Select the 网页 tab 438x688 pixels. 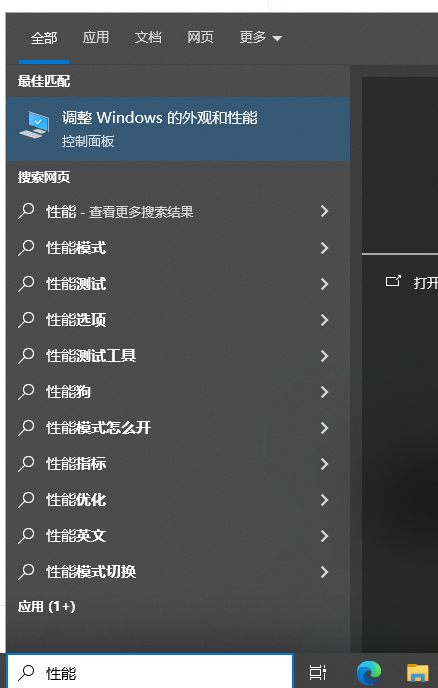[200, 38]
